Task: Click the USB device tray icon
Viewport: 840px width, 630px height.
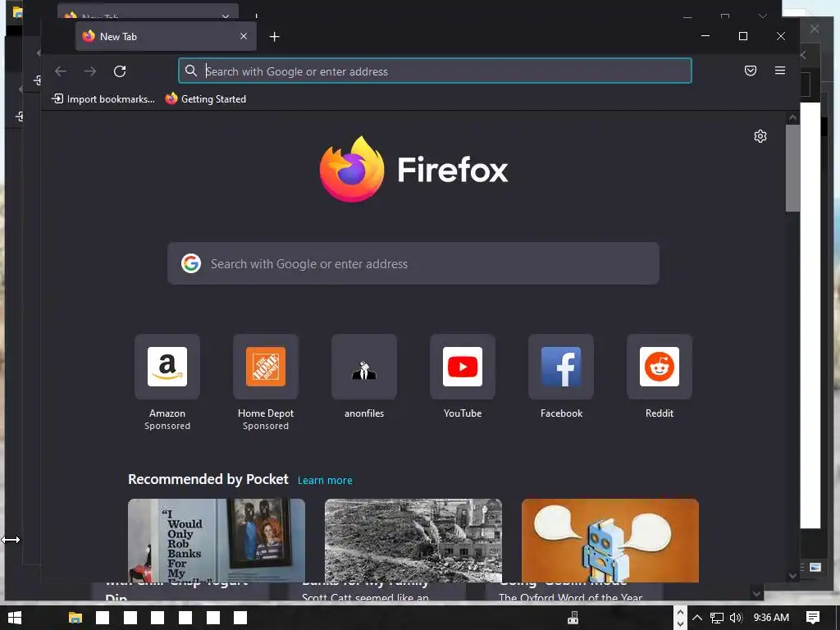Action: coord(573,618)
